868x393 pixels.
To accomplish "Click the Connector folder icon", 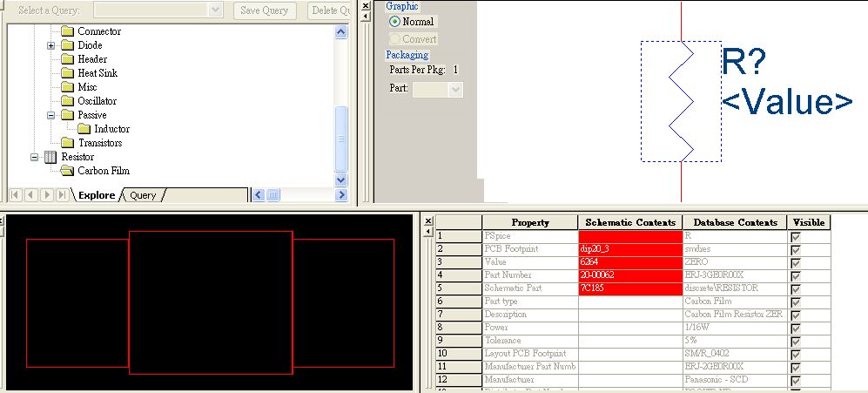I will pos(68,31).
